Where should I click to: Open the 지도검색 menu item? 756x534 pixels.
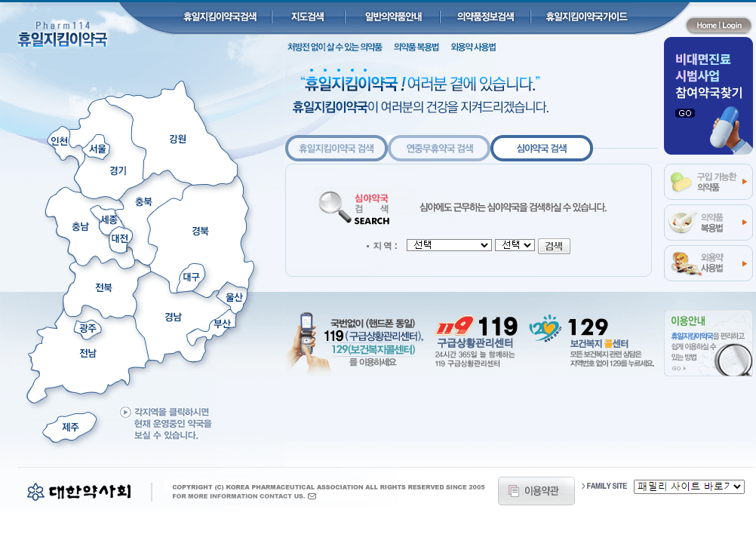pyautogui.click(x=309, y=16)
